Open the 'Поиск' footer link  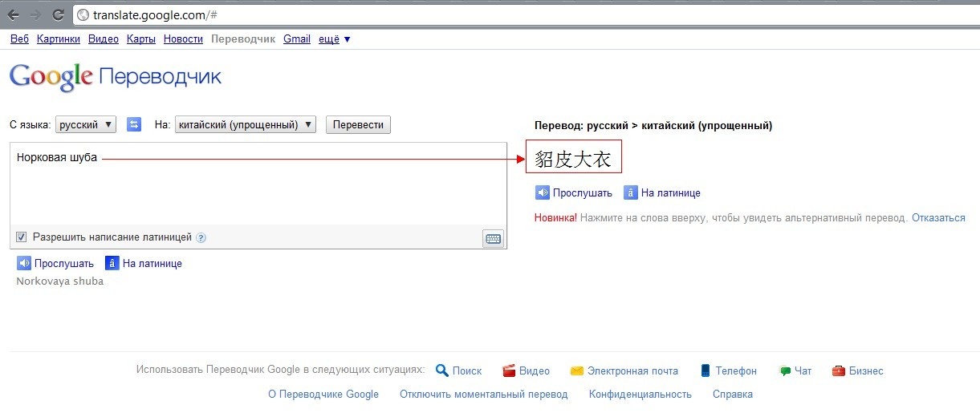pyautogui.click(x=467, y=370)
